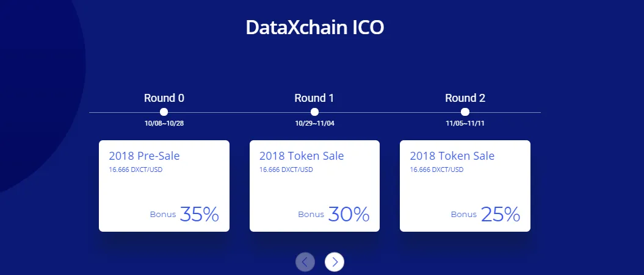Click the Pre-Sale 16.666 DXCT/USD rate
644x275 pixels.
[x=136, y=170]
